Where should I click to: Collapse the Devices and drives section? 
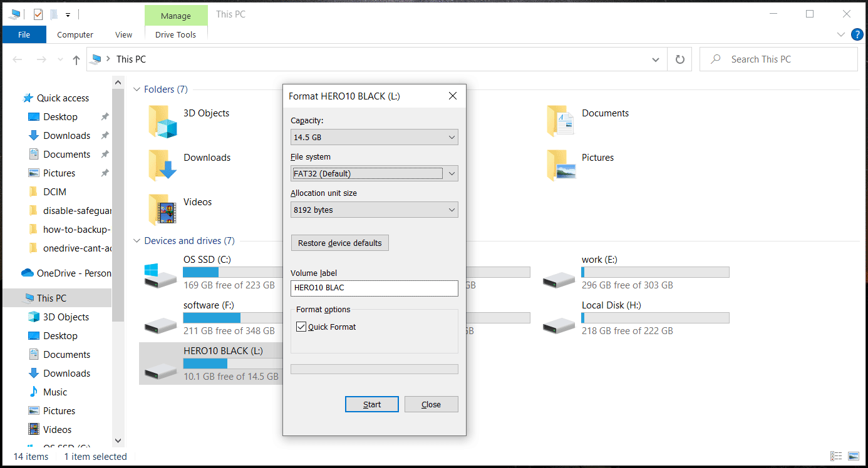137,240
